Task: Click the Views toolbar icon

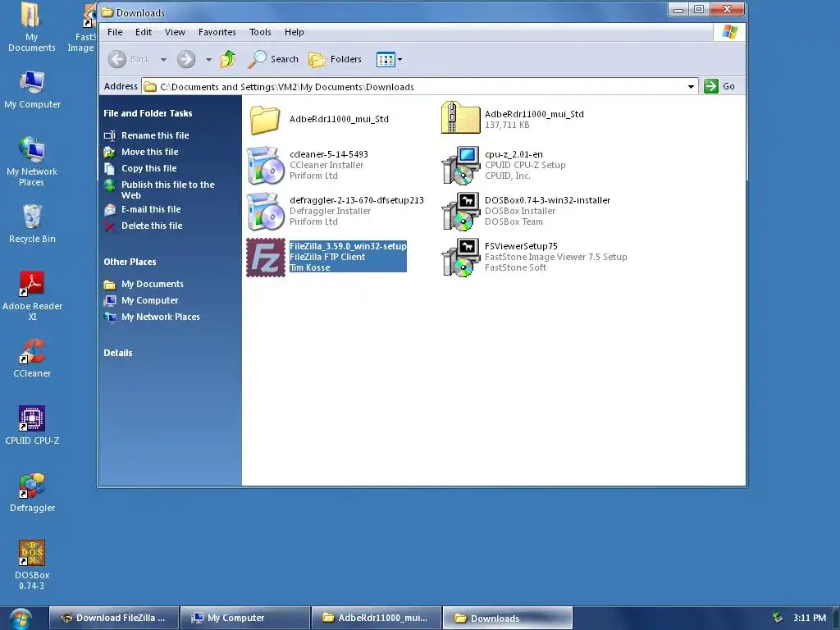Action: point(386,59)
